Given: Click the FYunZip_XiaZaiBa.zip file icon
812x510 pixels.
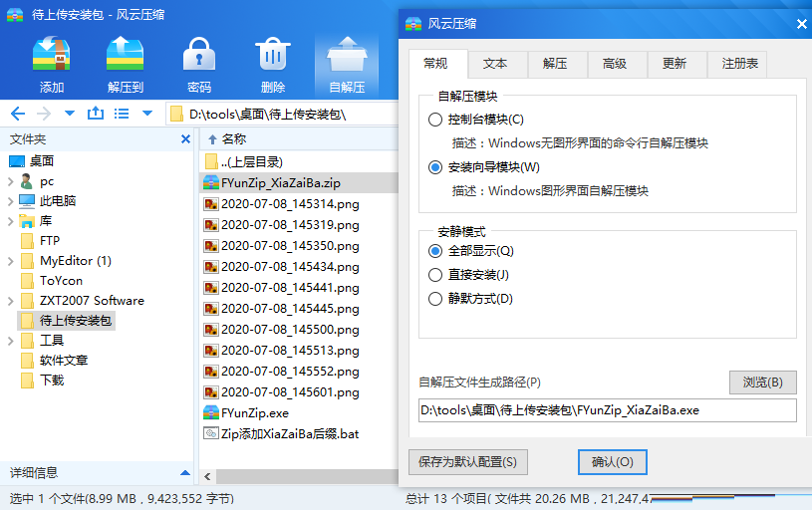Looking at the screenshot, I should 211,182.
